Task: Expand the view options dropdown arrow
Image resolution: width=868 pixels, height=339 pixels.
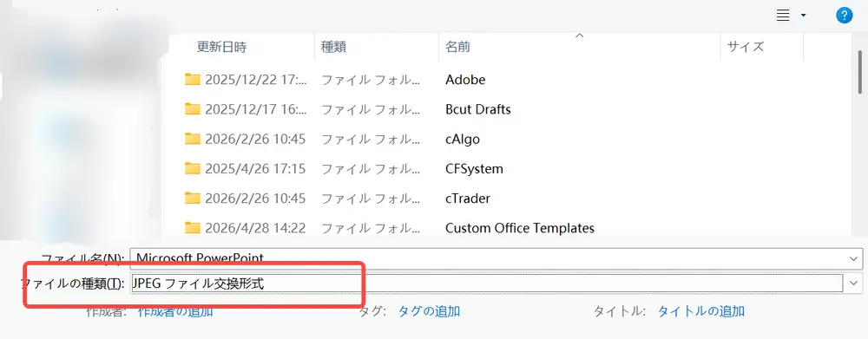Action: click(x=803, y=16)
